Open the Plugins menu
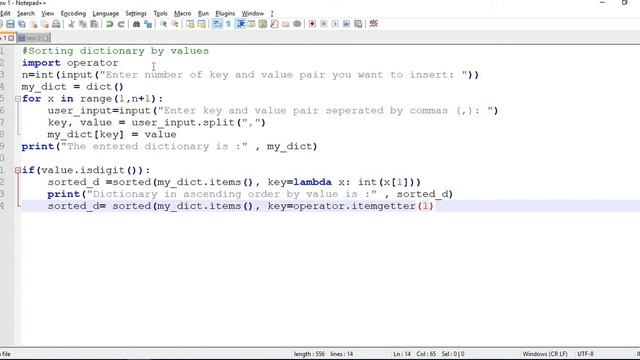 coord(225,13)
